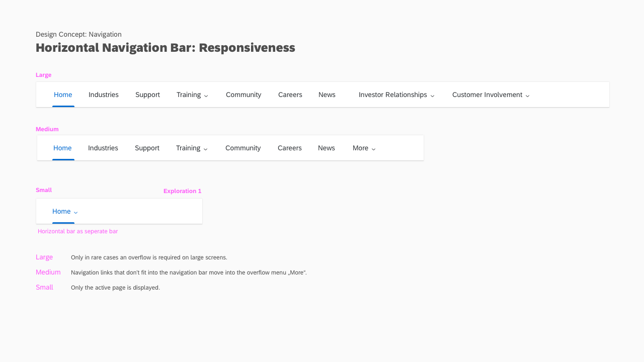Open the Customer Involvement dropdown
Screen dimensions: 644x362
click(490, 95)
